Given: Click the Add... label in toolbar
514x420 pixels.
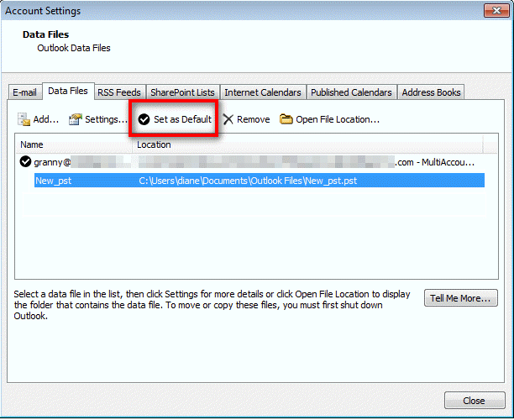Looking at the screenshot, I should pos(46,119).
